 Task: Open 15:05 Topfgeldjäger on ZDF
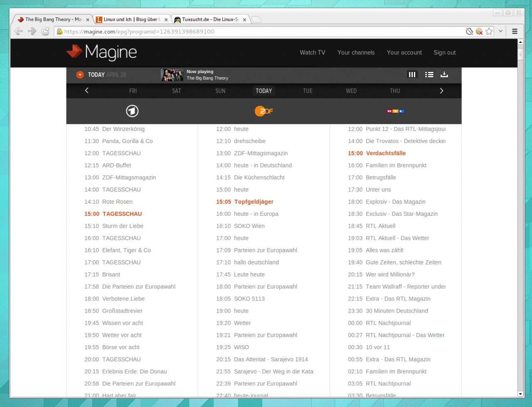coord(245,202)
